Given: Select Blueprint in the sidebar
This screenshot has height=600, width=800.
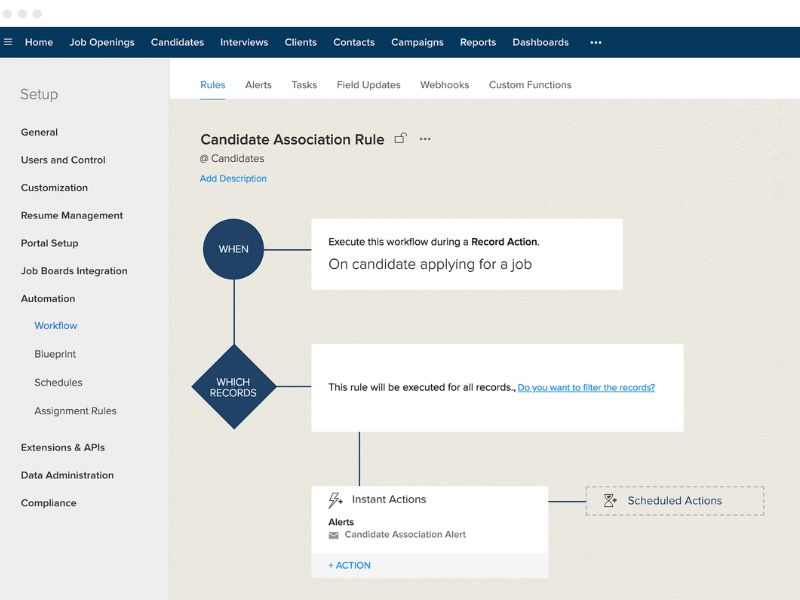Looking at the screenshot, I should pos(55,355).
